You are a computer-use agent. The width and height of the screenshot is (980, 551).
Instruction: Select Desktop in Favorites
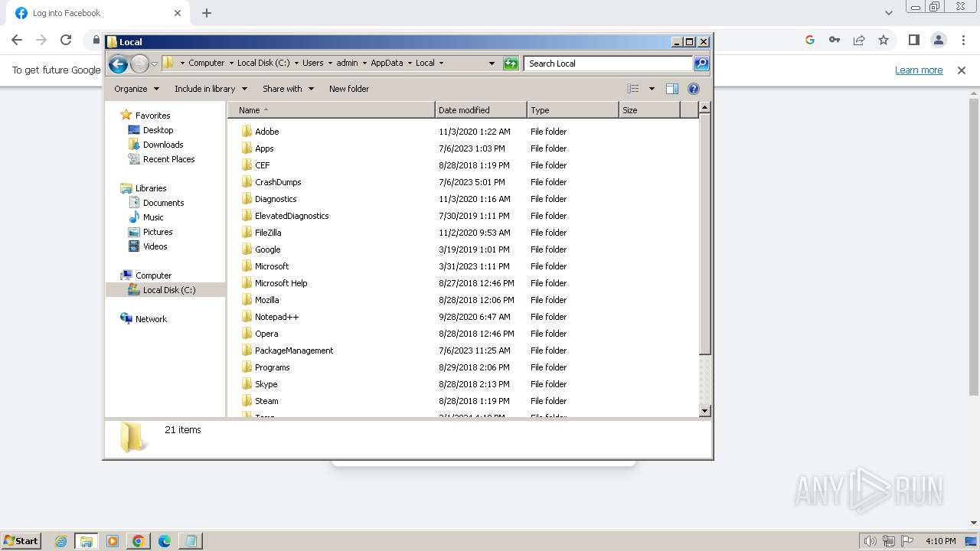pyautogui.click(x=158, y=130)
